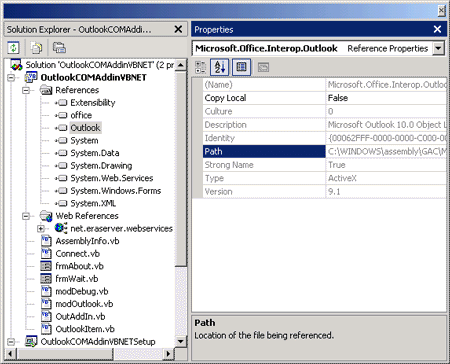
Task: Select the Extensibility reference
Action: (x=93, y=103)
